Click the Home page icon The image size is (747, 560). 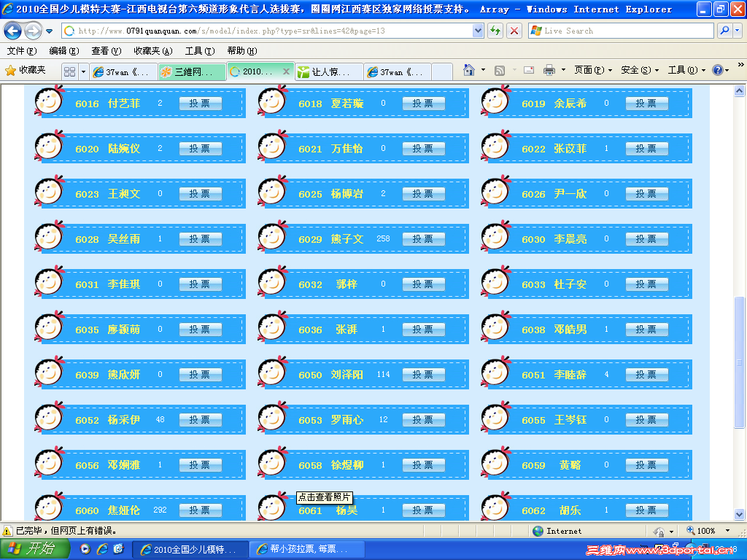tap(469, 71)
